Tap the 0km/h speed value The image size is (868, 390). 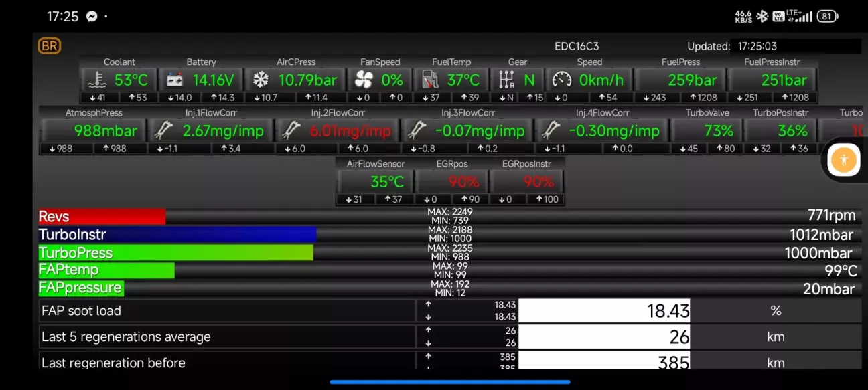coord(601,80)
